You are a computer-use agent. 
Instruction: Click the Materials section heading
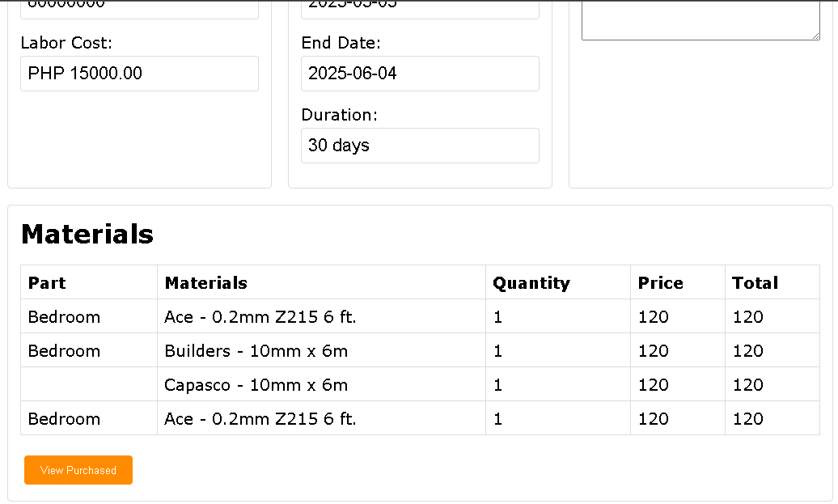pos(87,234)
